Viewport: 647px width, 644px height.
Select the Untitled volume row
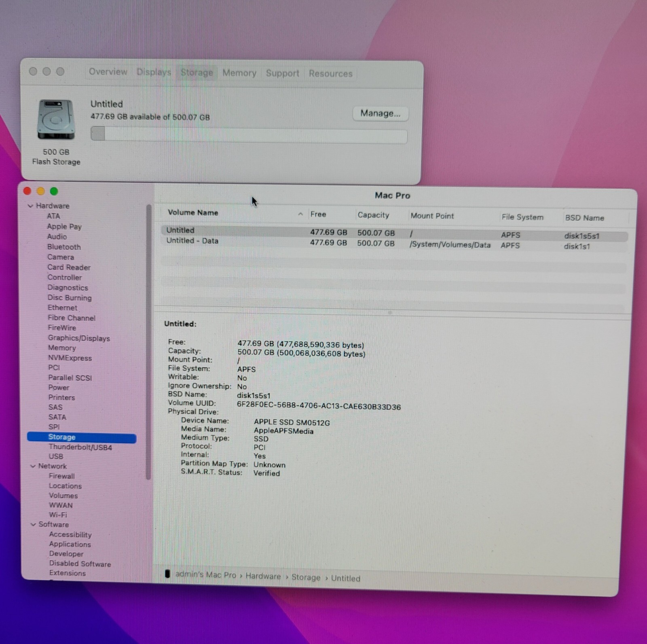tap(395, 233)
